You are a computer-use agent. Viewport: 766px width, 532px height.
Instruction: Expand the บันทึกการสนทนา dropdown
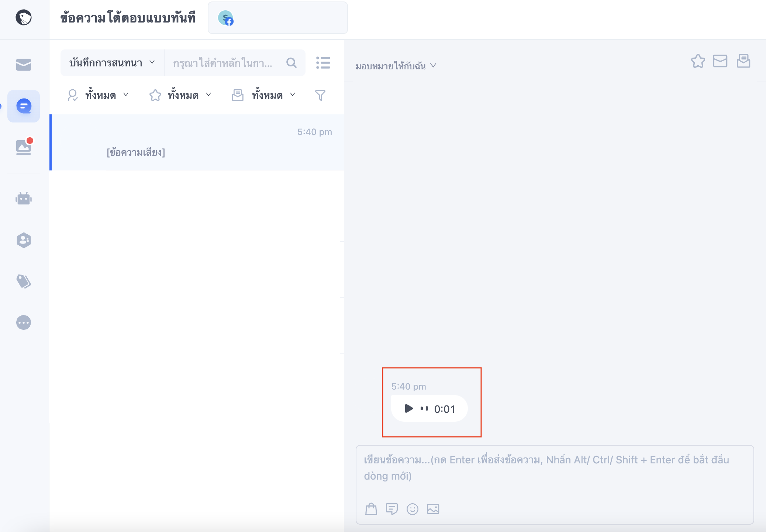(x=113, y=63)
